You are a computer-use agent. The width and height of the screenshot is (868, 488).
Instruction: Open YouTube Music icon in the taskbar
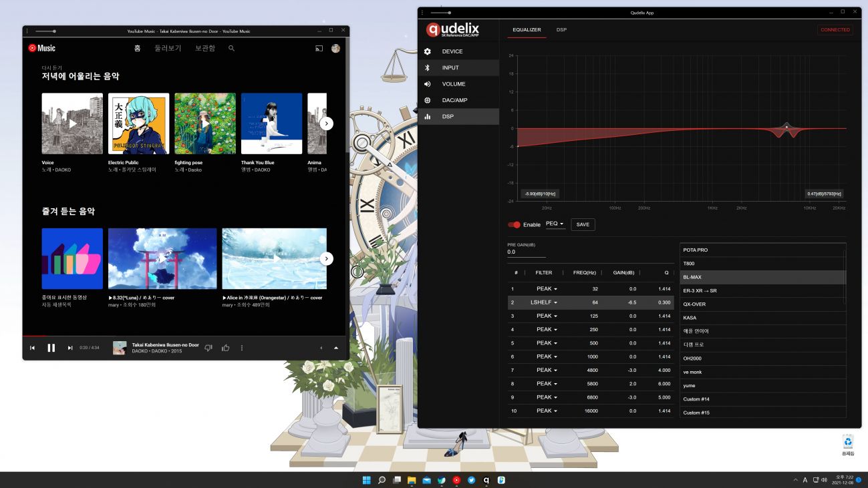[457, 479]
